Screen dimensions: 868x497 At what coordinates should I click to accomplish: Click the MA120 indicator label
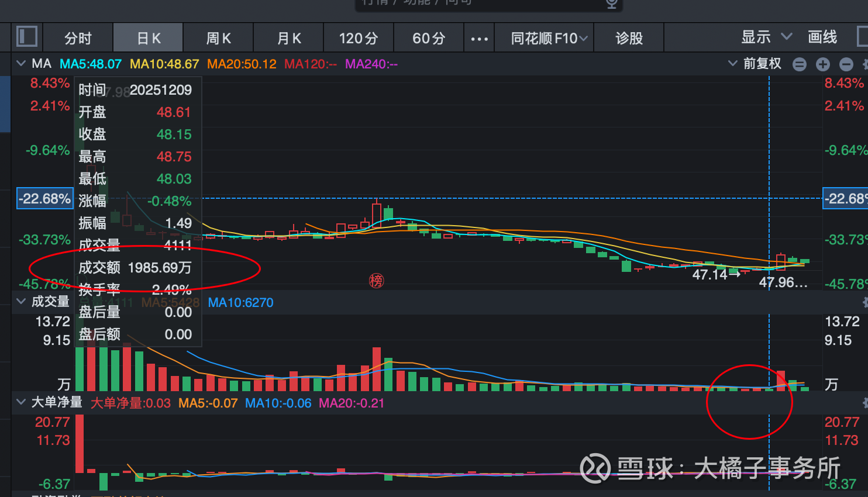click(x=311, y=64)
